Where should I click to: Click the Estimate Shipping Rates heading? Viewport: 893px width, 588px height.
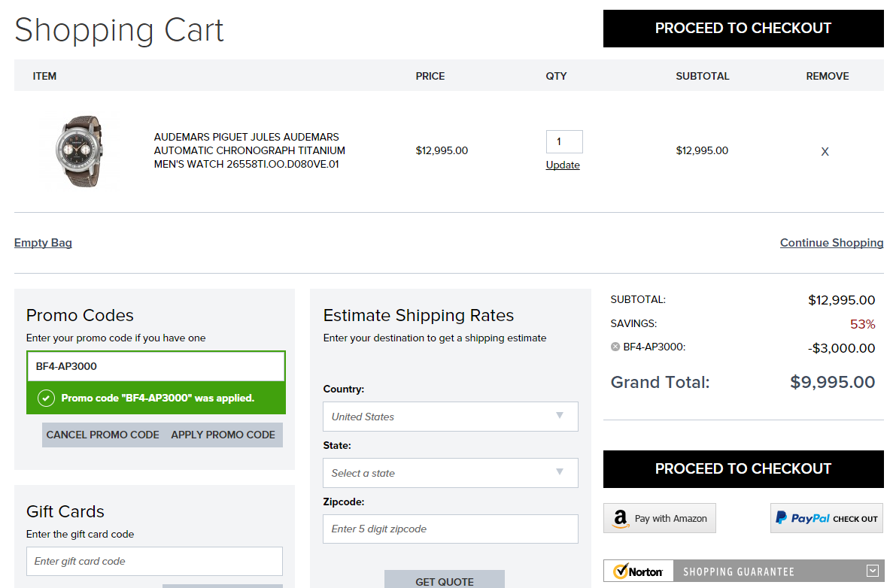pyautogui.click(x=418, y=315)
